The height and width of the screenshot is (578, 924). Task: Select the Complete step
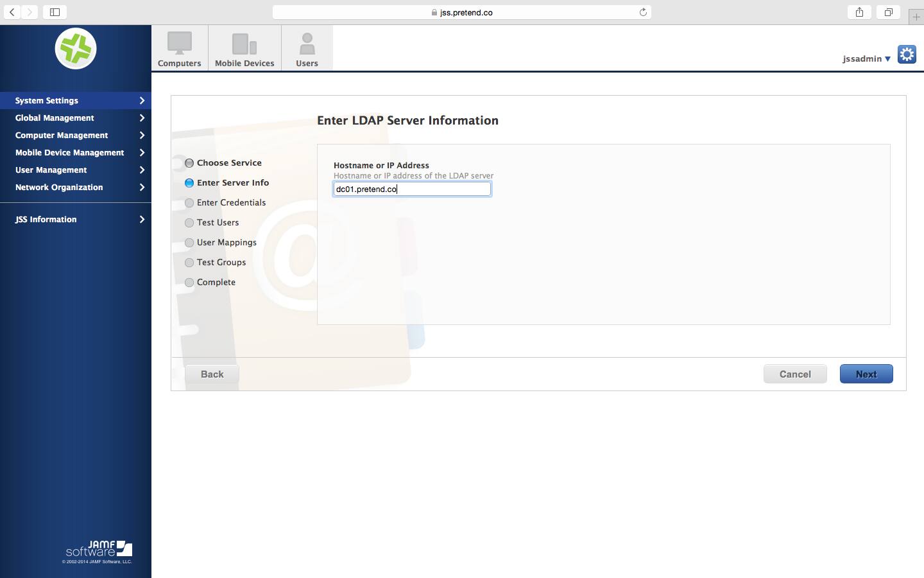(x=210, y=283)
